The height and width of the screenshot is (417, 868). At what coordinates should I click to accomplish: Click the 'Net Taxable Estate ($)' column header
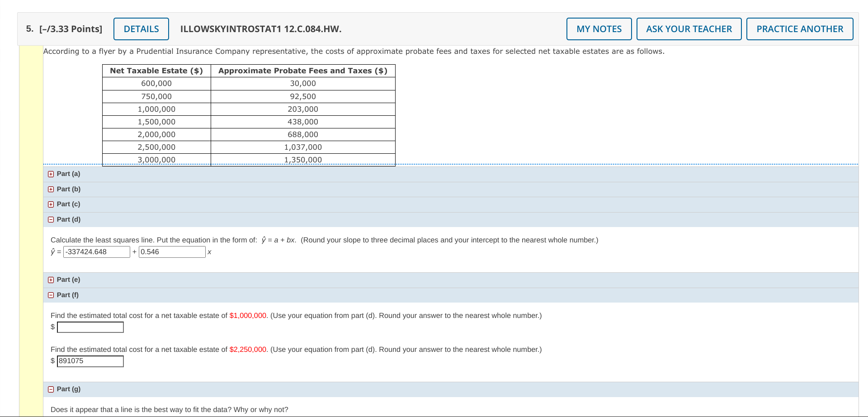click(156, 71)
